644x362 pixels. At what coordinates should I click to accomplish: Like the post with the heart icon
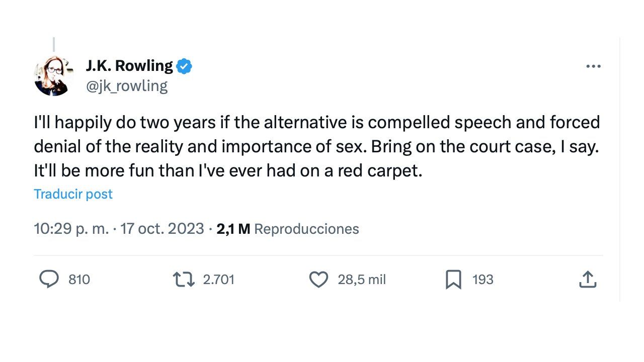click(318, 280)
